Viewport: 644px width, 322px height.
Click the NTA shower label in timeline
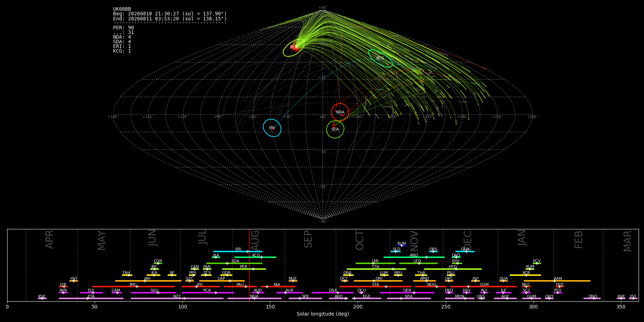click(x=409, y=297)
